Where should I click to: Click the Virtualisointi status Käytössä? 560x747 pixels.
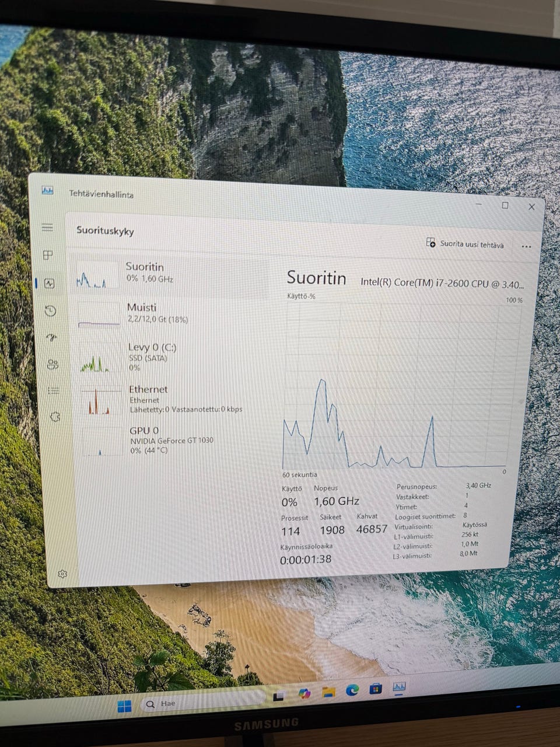click(474, 525)
